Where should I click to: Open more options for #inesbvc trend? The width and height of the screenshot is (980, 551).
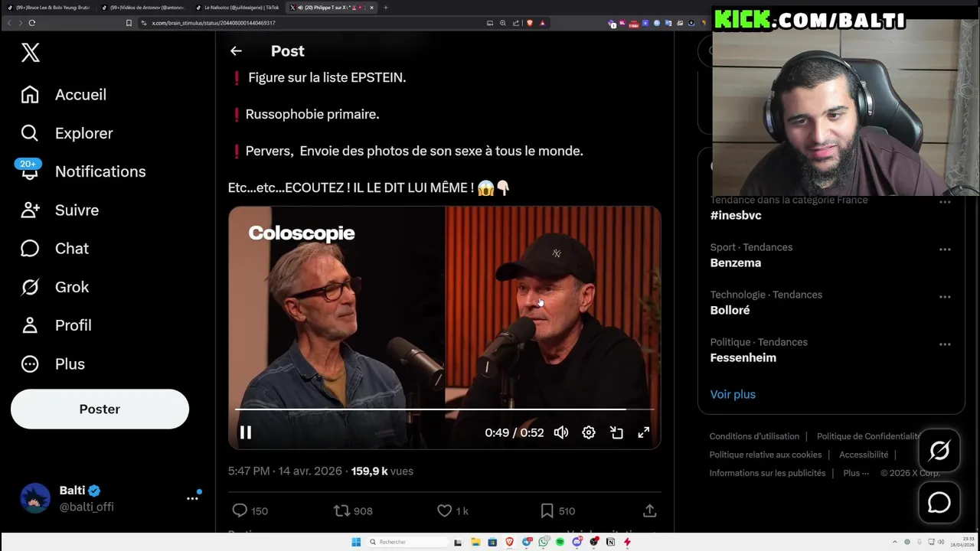coord(945,203)
